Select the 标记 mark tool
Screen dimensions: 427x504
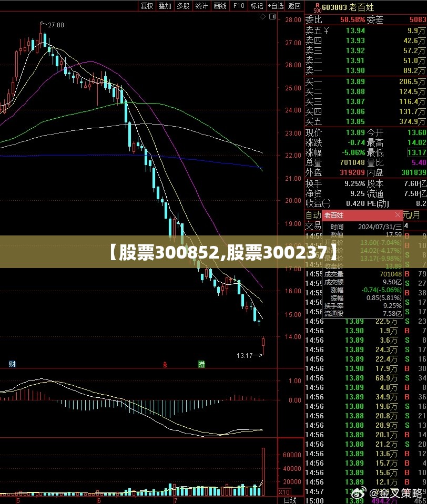(257, 6)
